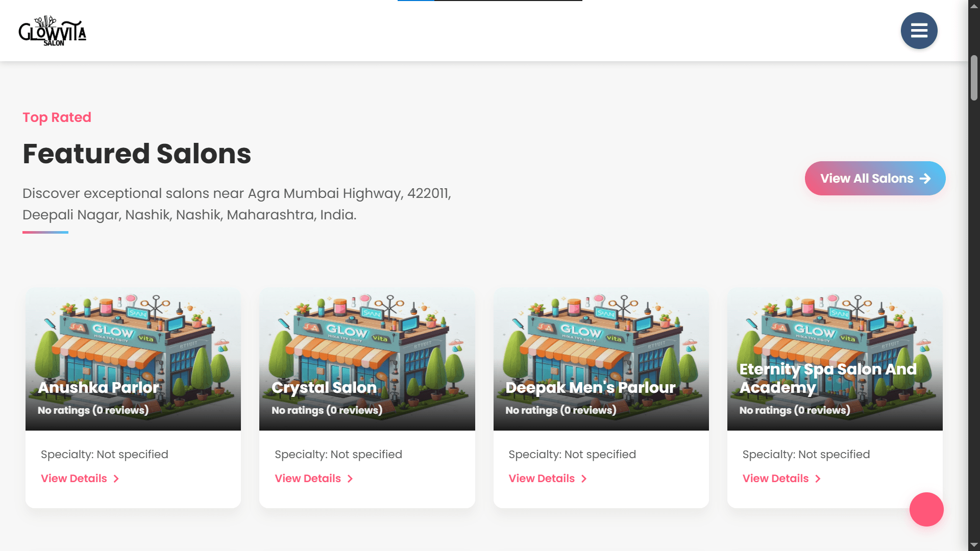Open View Details for Eternity Spa Salon
Image resolution: width=980 pixels, height=551 pixels.
tap(775, 479)
